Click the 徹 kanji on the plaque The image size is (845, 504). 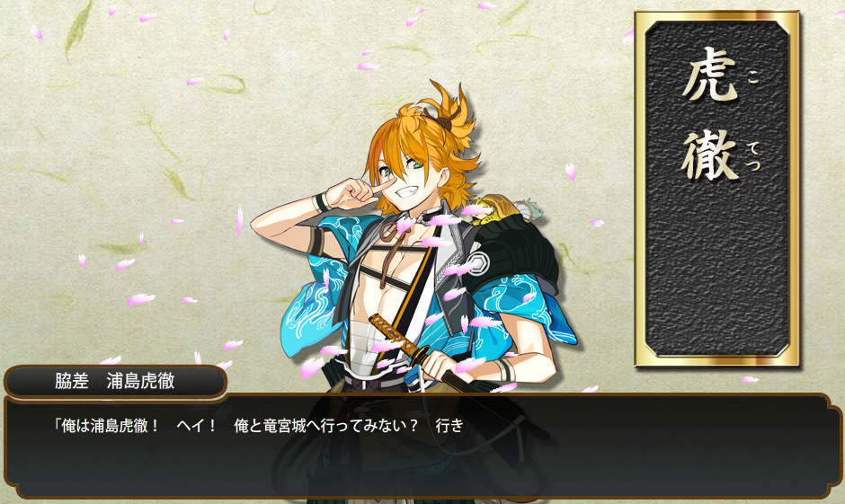[x=710, y=155]
